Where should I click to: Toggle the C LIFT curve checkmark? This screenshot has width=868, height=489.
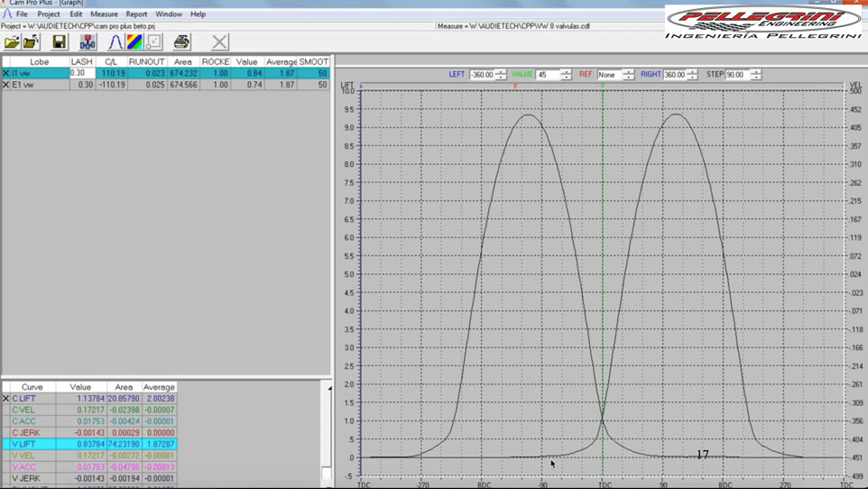[6, 399]
